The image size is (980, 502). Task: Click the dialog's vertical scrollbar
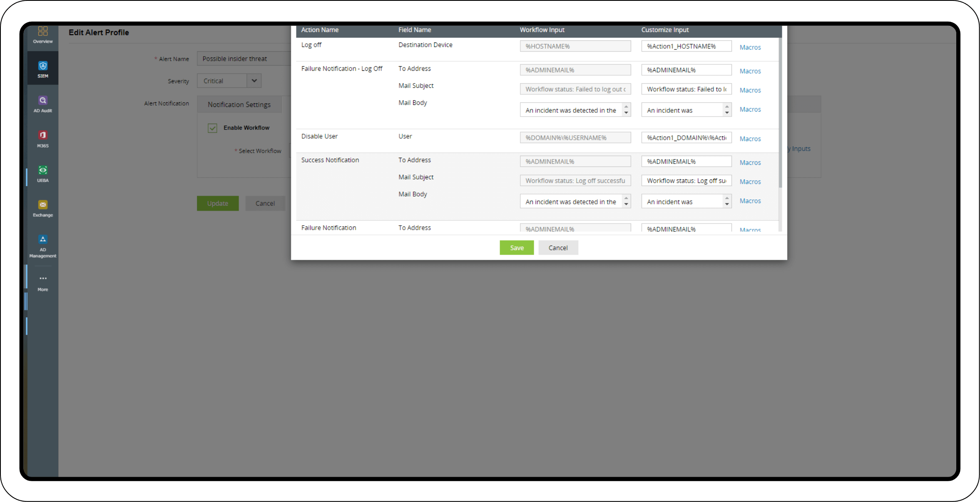[x=780, y=112]
